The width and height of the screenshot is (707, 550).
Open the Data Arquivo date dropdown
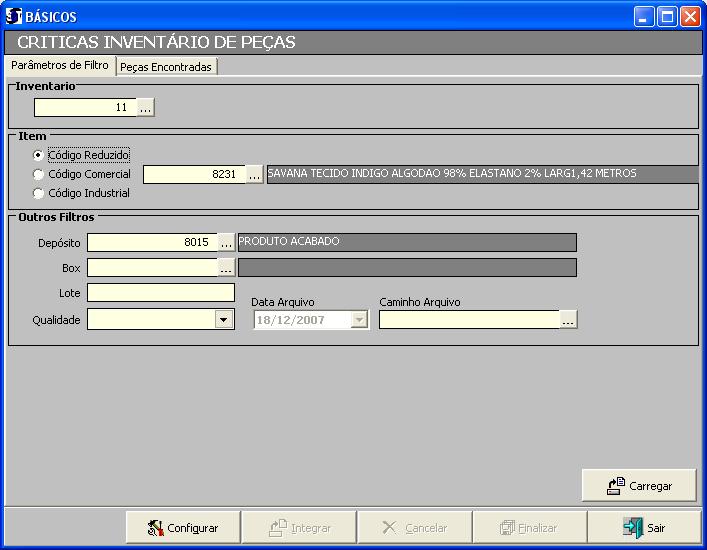pos(359,319)
